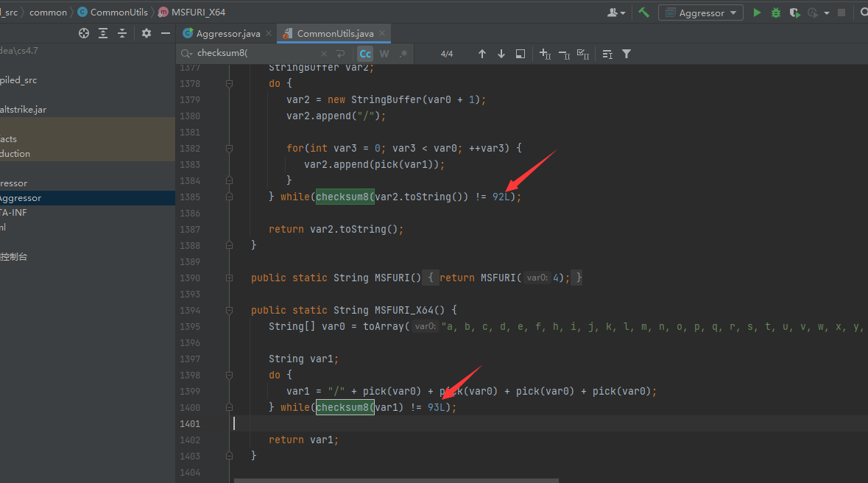This screenshot has height=483, width=868.
Task: Close the CommonUtils.java tab
Action: point(381,34)
